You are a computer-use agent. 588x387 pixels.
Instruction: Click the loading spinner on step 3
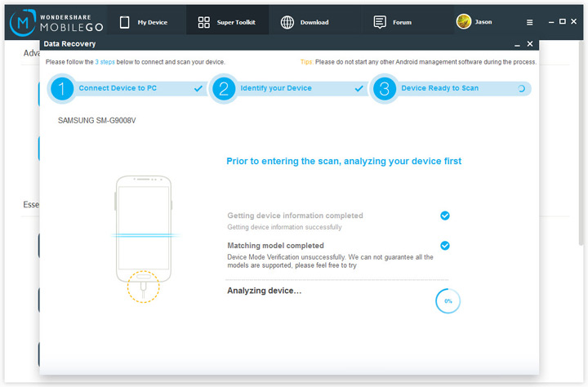coord(521,89)
